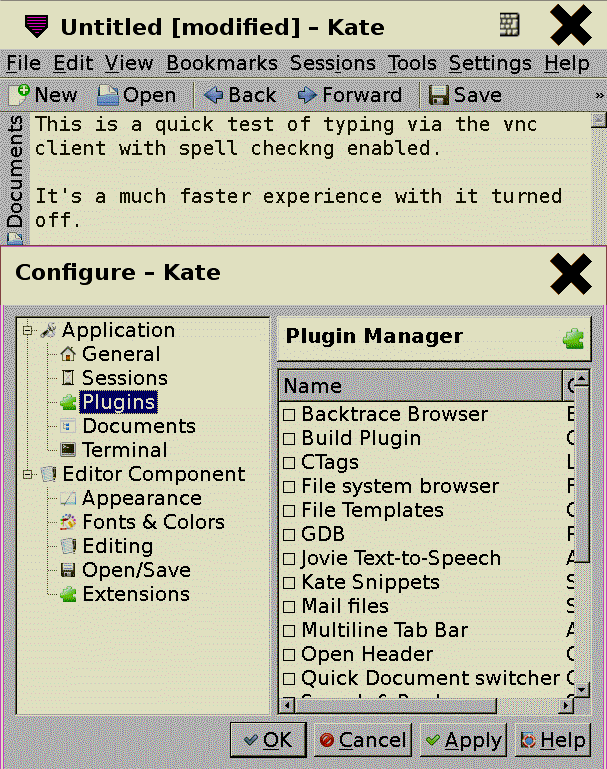Image resolution: width=607 pixels, height=769 pixels.
Task: Check the Open Header plugin
Action: click(x=289, y=654)
